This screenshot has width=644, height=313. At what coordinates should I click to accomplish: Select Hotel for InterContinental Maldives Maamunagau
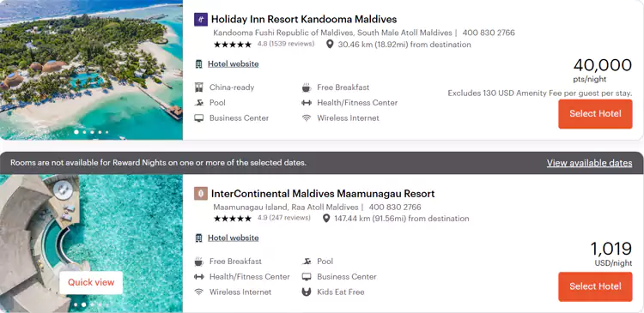[595, 286]
